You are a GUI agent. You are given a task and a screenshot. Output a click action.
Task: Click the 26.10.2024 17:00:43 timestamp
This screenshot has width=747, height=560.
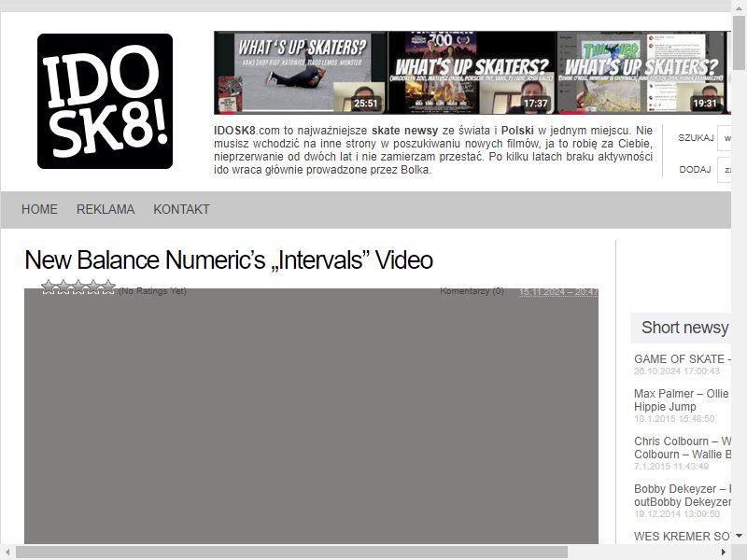676,371
